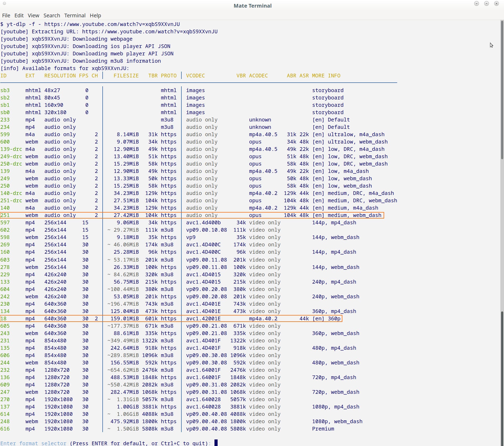Click format ID 616
This screenshot has width=504, height=446.
(x=5, y=429)
